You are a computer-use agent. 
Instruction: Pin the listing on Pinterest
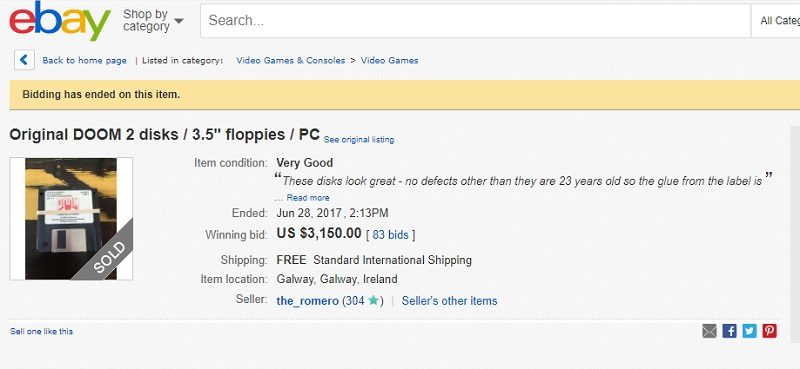[x=769, y=331]
